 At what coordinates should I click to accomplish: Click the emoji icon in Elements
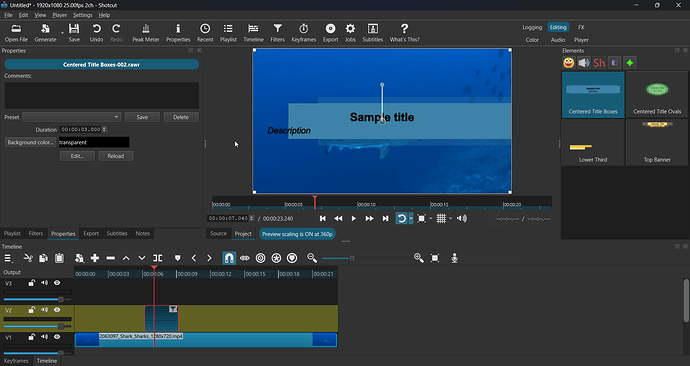[x=569, y=63]
